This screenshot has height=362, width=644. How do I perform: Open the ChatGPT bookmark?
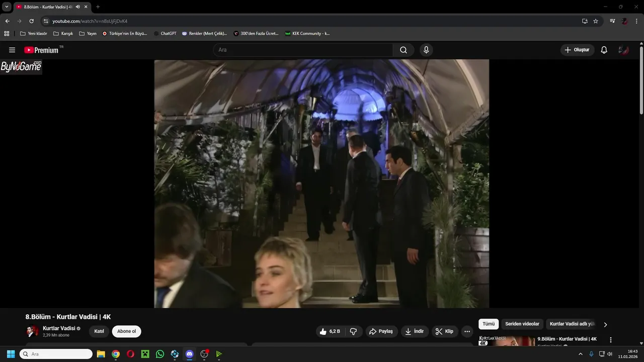(x=165, y=34)
